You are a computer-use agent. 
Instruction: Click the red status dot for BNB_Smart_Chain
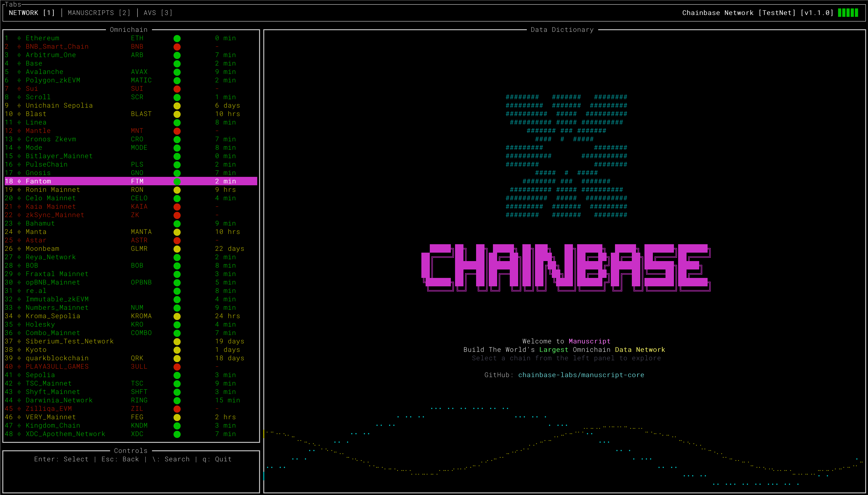point(177,47)
